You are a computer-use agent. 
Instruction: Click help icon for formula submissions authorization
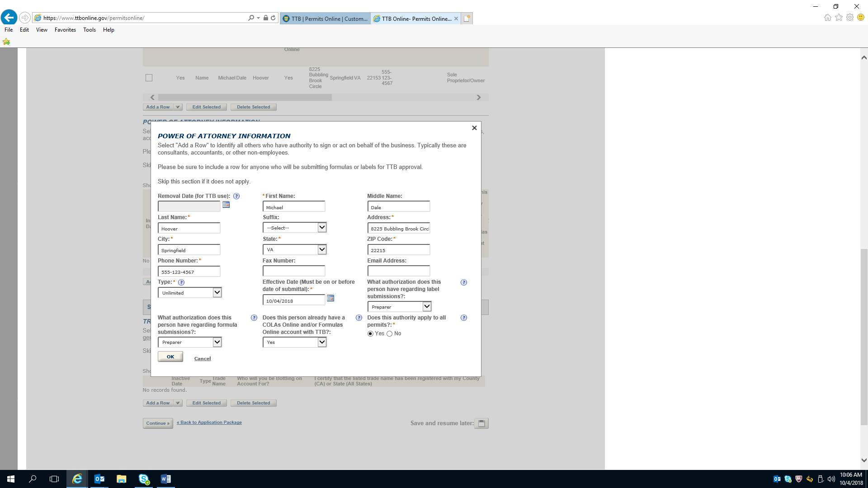coord(254,318)
